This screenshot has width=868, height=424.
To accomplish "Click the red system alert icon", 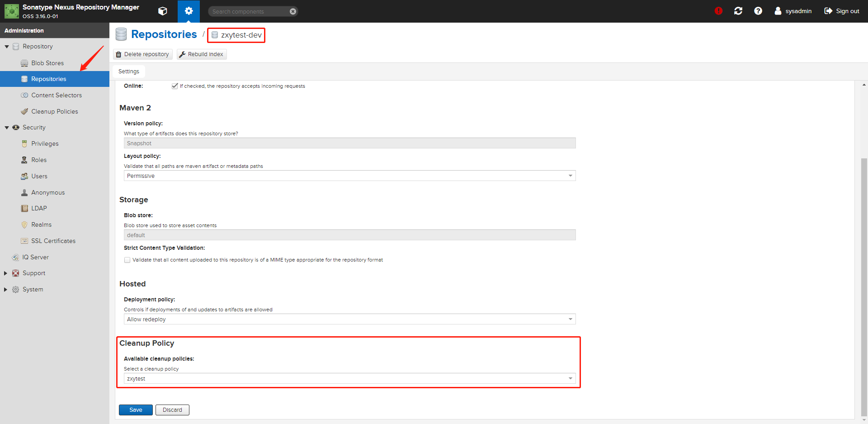I will [718, 11].
